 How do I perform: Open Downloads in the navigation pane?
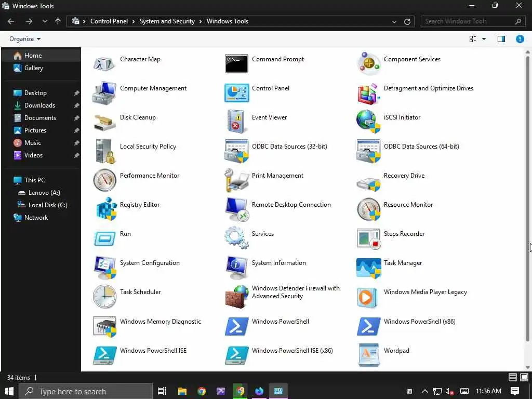click(42, 105)
